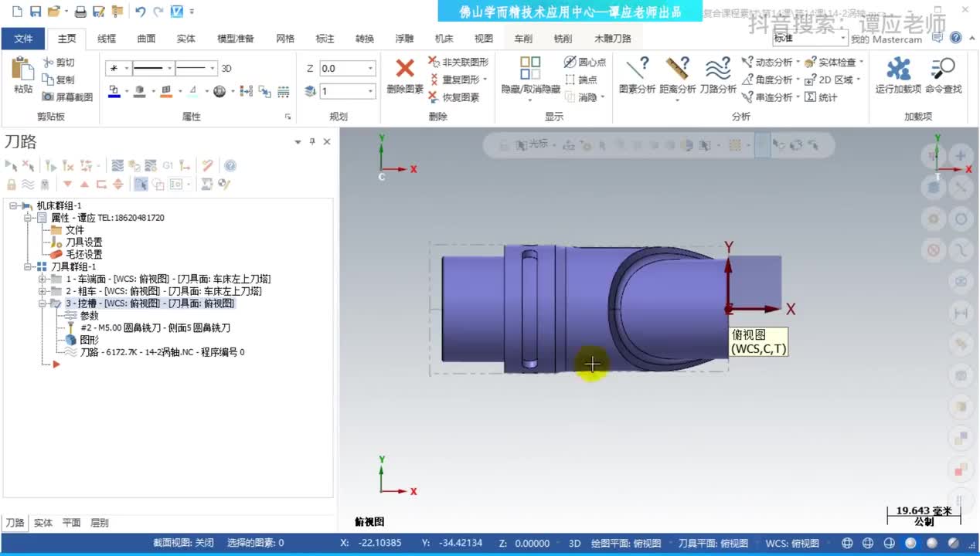Open 动态分析 dropdown arrow
The width and height of the screenshot is (980, 556).
(x=798, y=62)
